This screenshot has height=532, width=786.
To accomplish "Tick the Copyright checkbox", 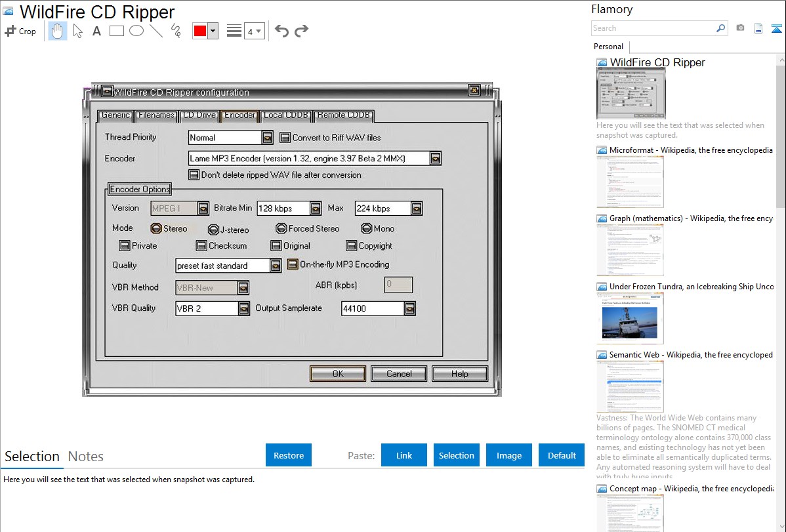I will 351,246.
